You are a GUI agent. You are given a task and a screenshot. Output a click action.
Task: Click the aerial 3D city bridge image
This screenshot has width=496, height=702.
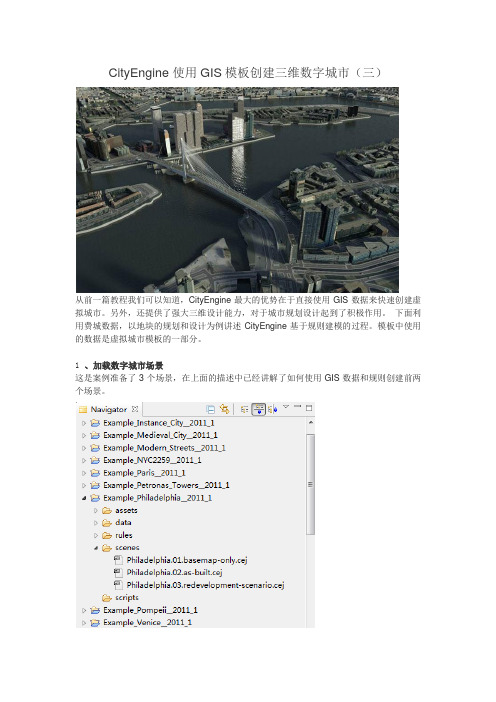click(x=237, y=190)
